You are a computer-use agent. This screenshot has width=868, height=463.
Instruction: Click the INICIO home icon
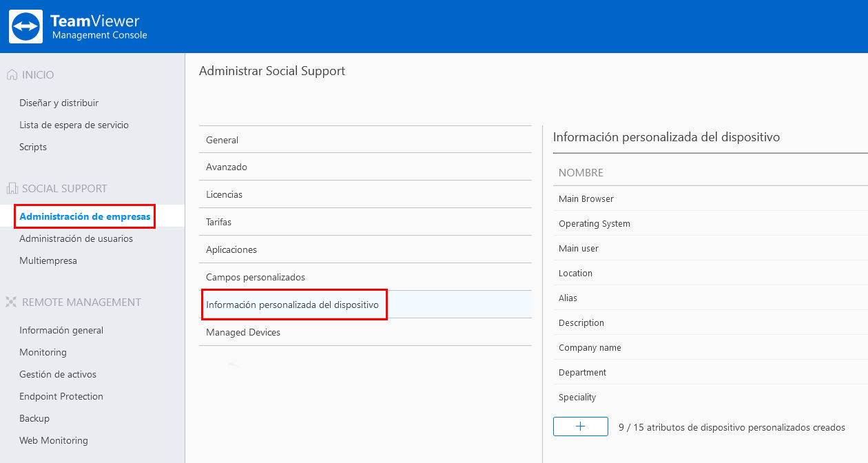12,74
